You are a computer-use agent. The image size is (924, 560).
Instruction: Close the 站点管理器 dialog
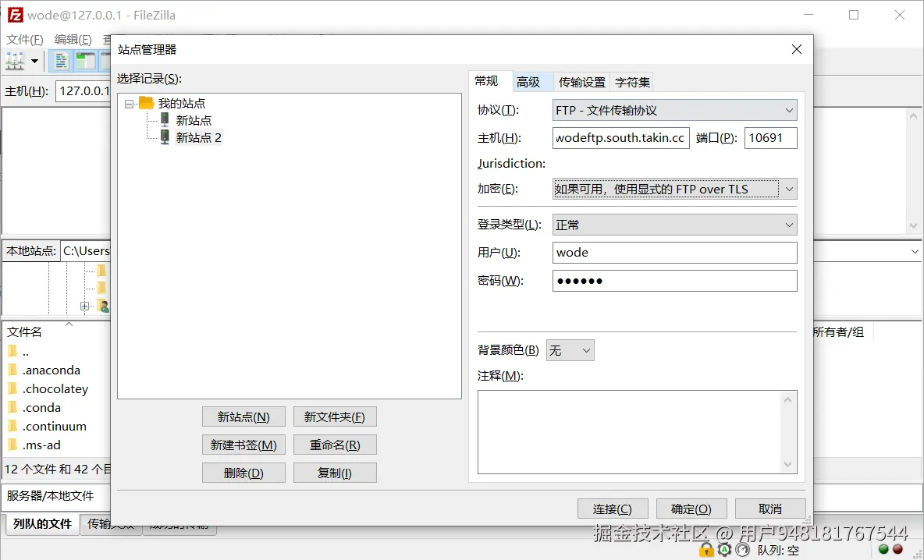[x=797, y=49]
